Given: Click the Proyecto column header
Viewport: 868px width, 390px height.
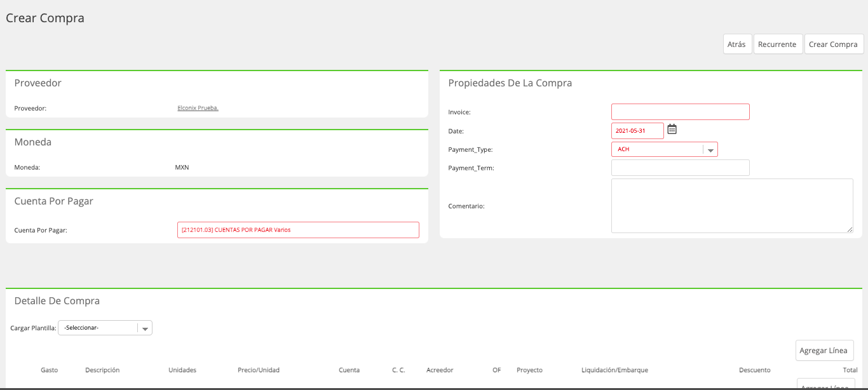Looking at the screenshot, I should 529,370.
